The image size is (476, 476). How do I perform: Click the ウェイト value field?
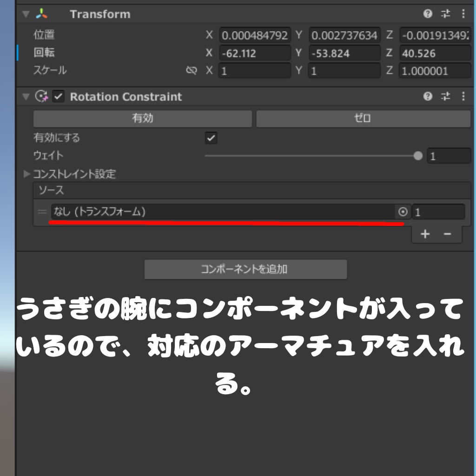(x=449, y=156)
